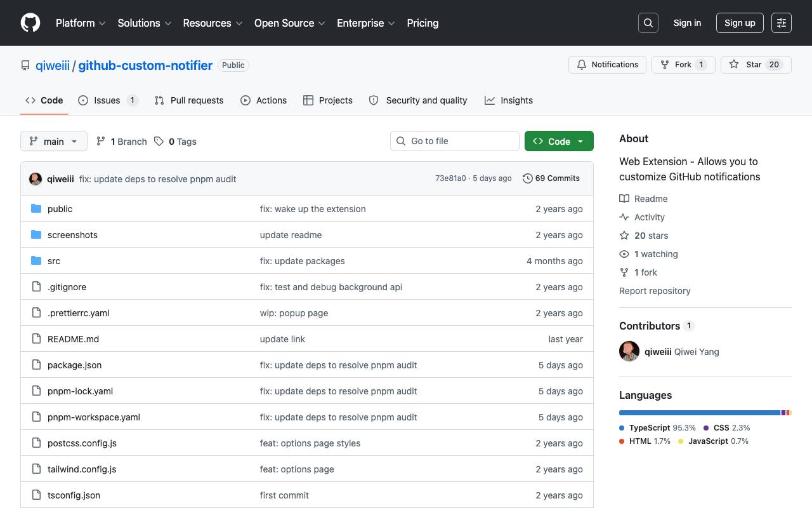The image size is (812, 508).
Task: Open the Actions tab
Action: (264, 100)
